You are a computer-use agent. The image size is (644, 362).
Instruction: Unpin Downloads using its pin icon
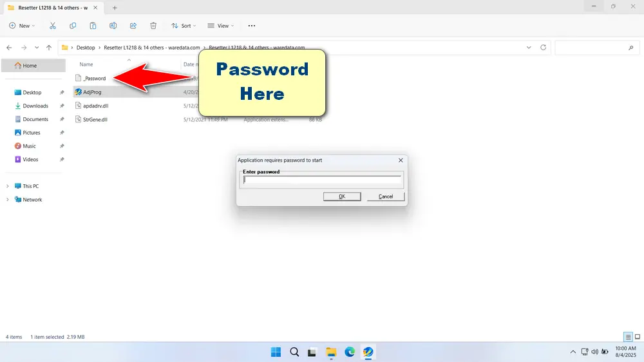pyautogui.click(x=62, y=106)
